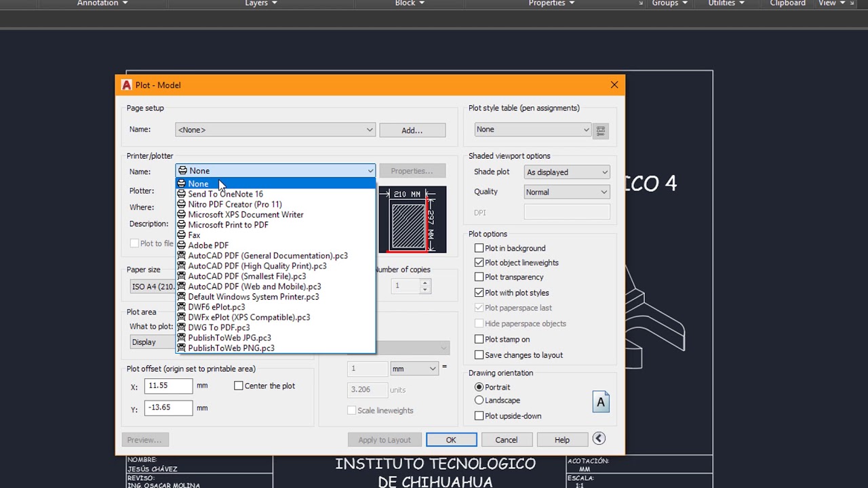Open the mm units dropdown
Image resolution: width=868 pixels, height=488 pixels.
click(x=414, y=369)
